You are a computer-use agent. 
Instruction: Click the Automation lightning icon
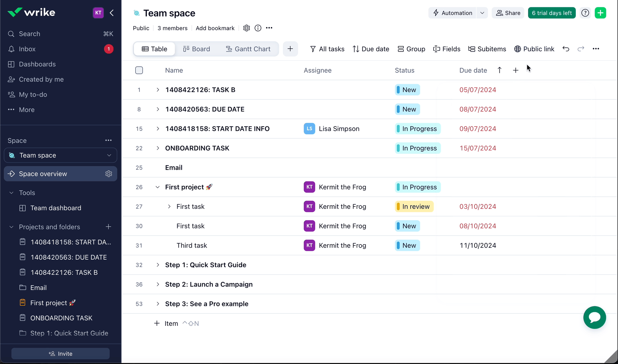click(436, 13)
